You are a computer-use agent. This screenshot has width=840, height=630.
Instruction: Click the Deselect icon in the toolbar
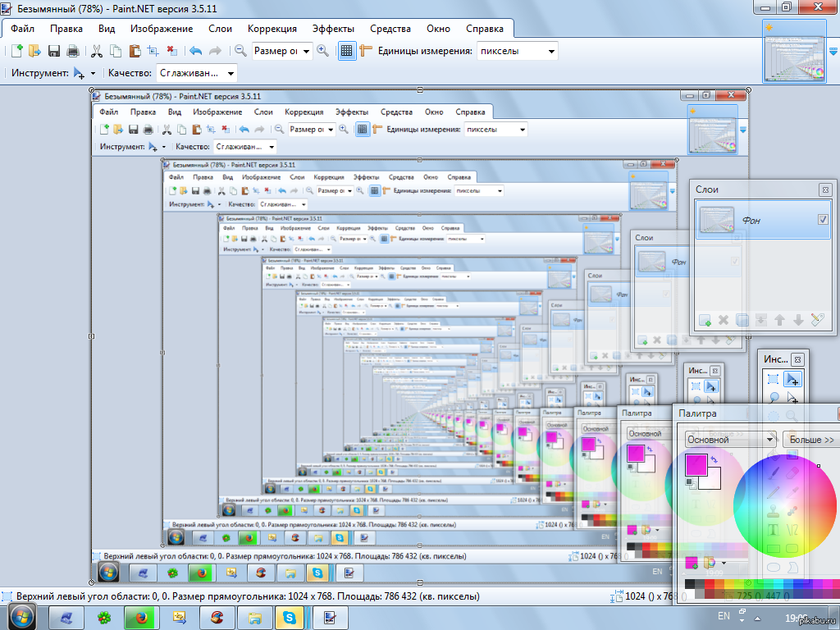click(171, 51)
